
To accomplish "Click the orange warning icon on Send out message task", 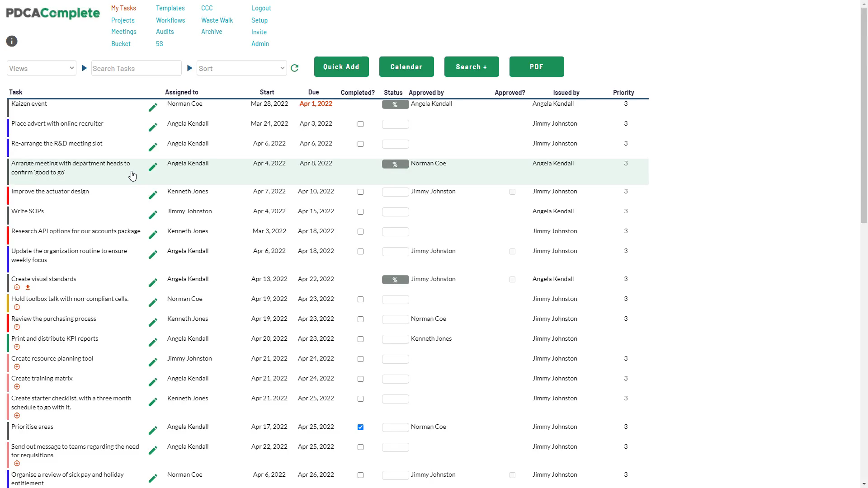I will [x=16, y=464].
